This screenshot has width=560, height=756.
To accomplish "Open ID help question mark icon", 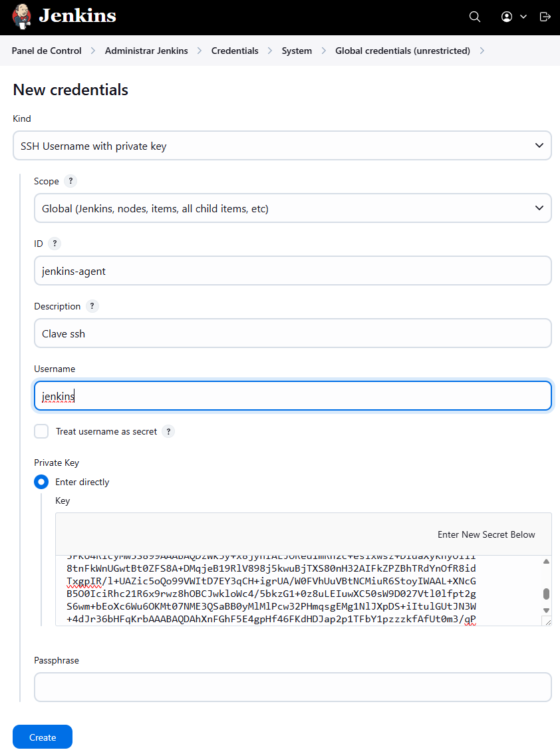I will tap(55, 244).
